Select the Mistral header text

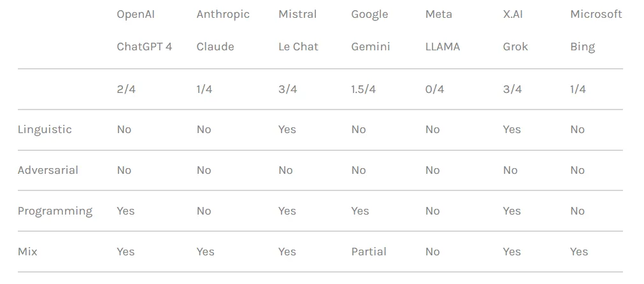297,14
